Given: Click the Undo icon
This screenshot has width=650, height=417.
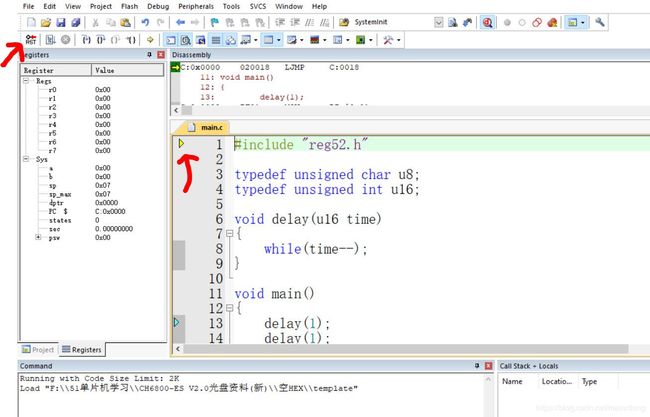Looking at the screenshot, I should click(145, 22).
